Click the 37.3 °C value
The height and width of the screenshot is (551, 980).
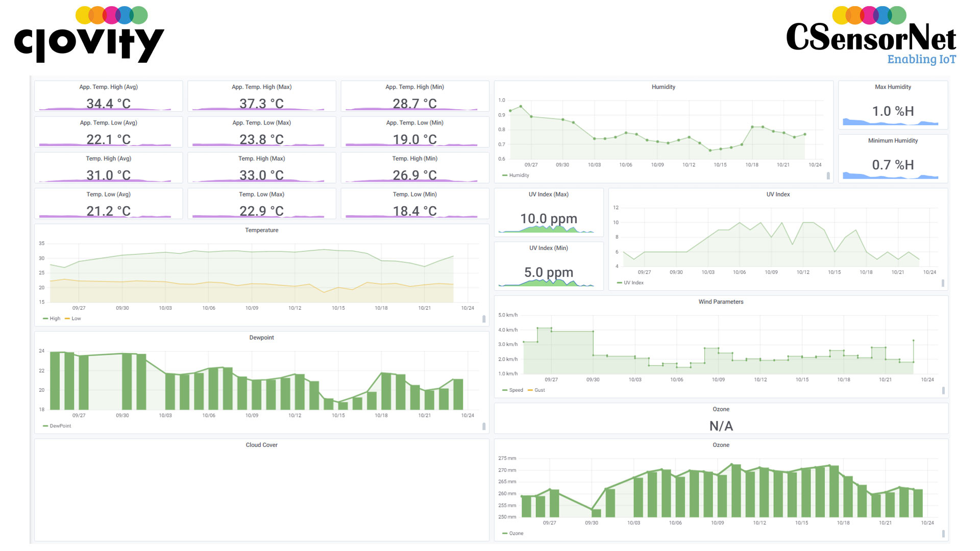click(261, 104)
